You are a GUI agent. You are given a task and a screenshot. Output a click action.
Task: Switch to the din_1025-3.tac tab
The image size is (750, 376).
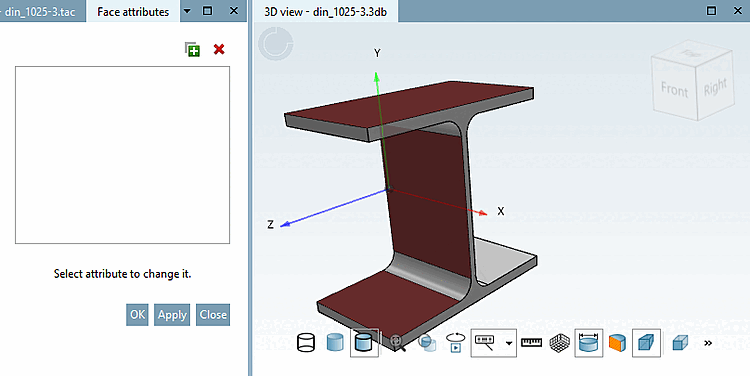click(x=40, y=11)
